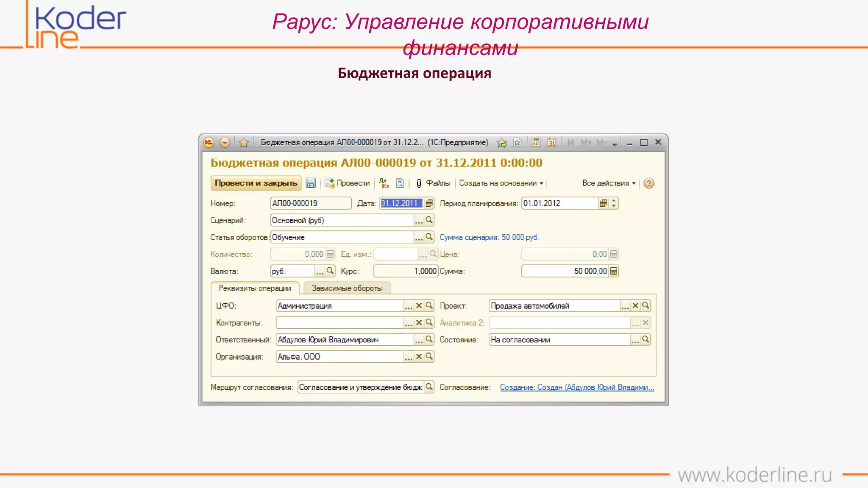Click the Маршрут согласования field

(x=361, y=387)
